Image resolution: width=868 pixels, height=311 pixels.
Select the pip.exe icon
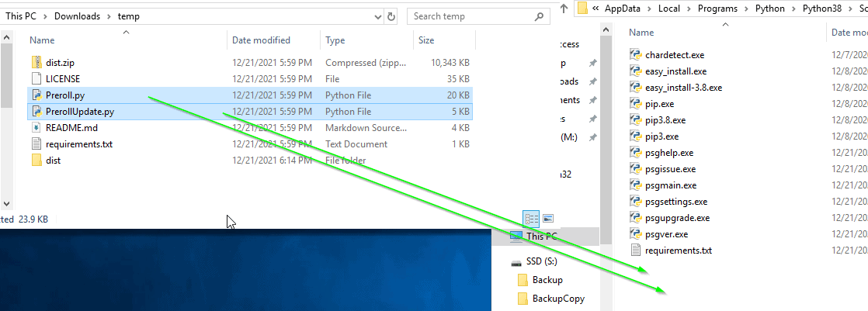[636, 103]
